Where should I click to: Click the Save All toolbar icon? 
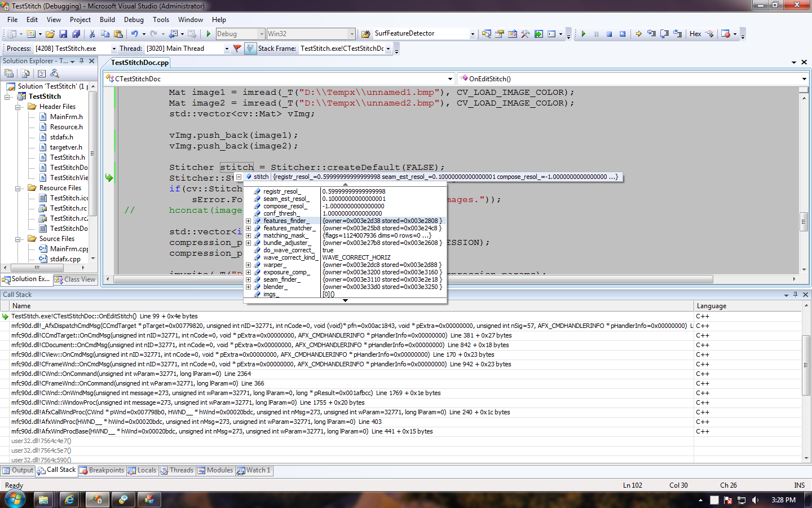(x=76, y=34)
